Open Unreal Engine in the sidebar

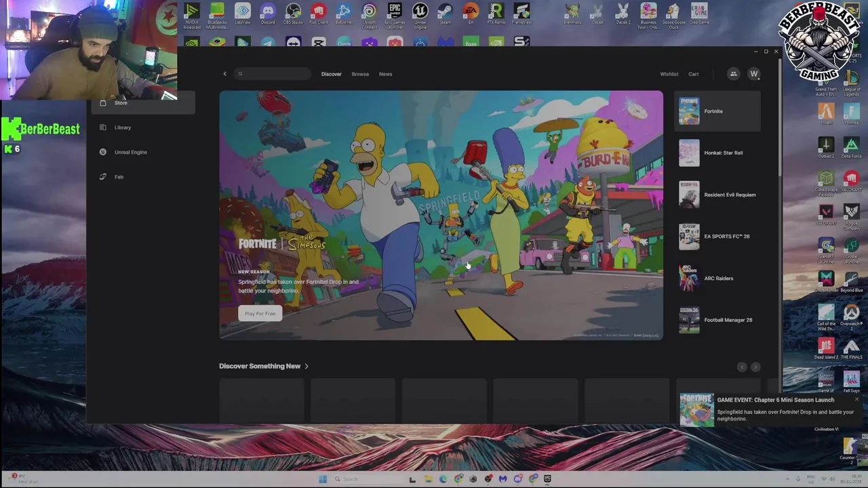143,152
